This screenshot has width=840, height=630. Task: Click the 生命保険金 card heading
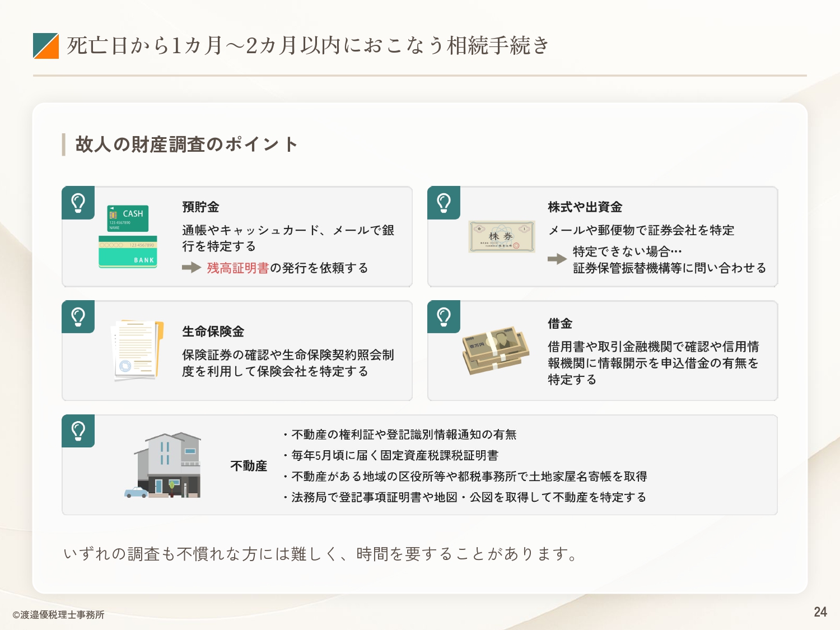pyautogui.click(x=213, y=332)
